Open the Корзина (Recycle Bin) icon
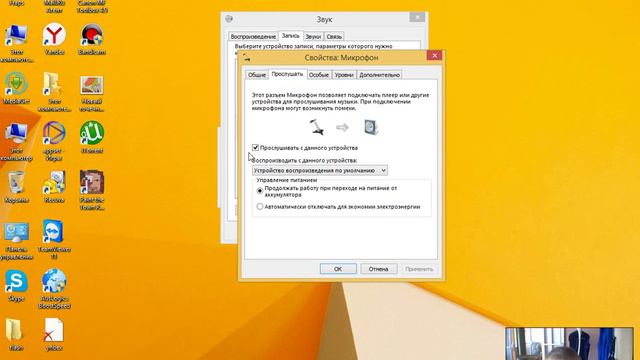Screen dimensions: 640x360 (16, 187)
